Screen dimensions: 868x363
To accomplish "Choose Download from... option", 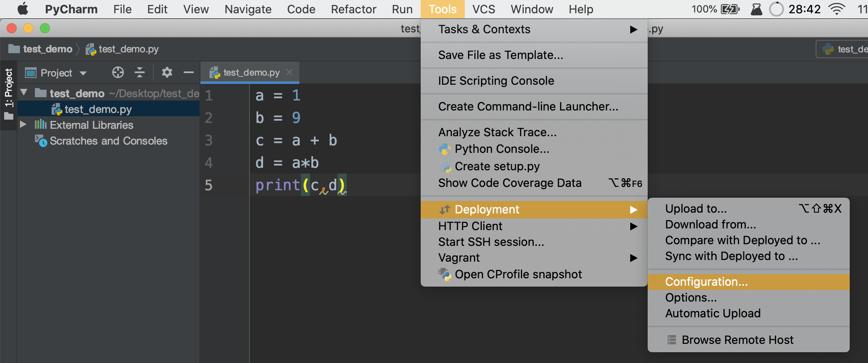I will click(749, 225).
